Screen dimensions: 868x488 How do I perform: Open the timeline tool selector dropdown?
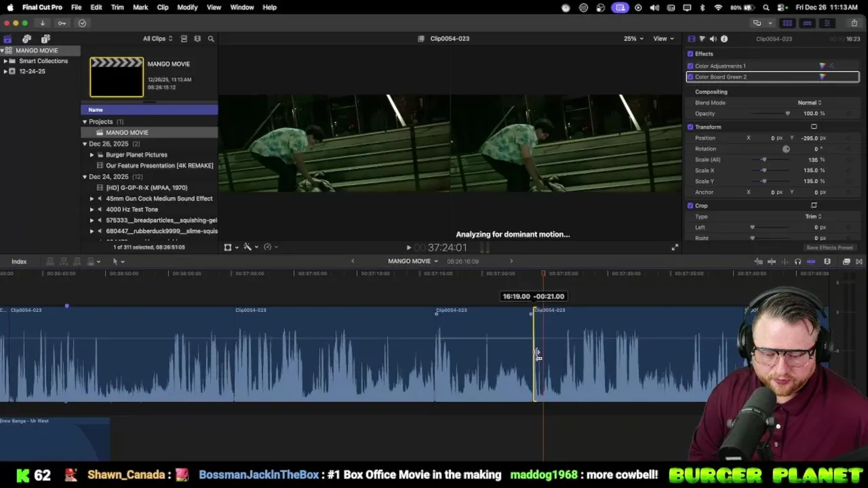118,262
